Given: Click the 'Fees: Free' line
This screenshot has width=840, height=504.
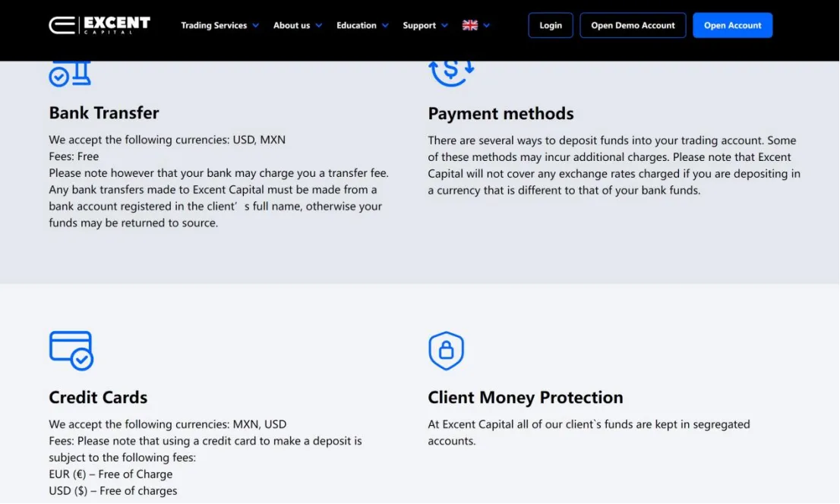Looking at the screenshot, I should click(74, 156).
